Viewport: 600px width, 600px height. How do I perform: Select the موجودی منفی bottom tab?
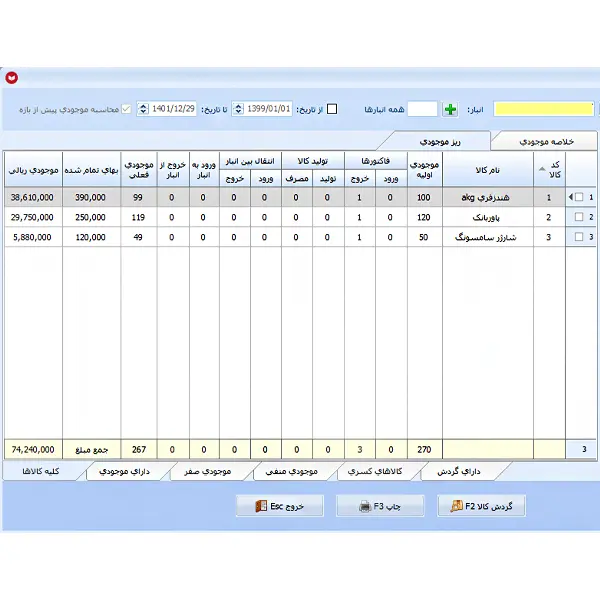pyautogui.click(x=292, y=471)
